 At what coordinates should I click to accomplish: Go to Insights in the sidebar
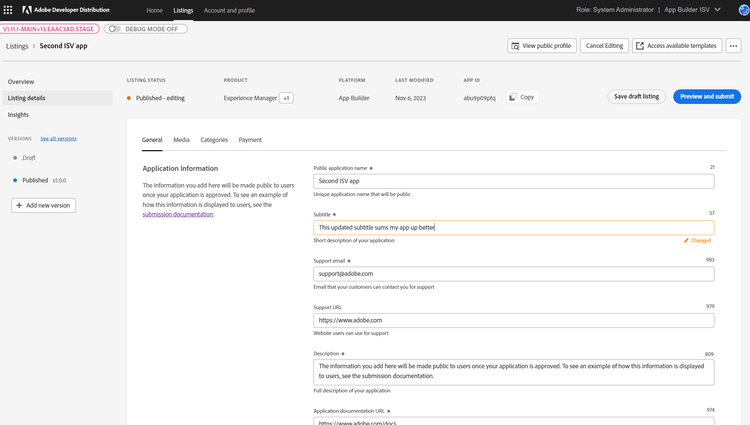[x=19, y=115]
